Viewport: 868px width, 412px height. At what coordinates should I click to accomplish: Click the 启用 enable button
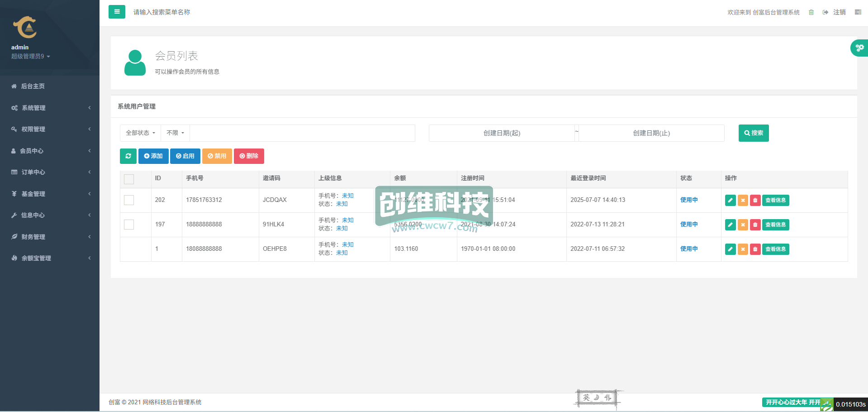(x=185, y=156)
